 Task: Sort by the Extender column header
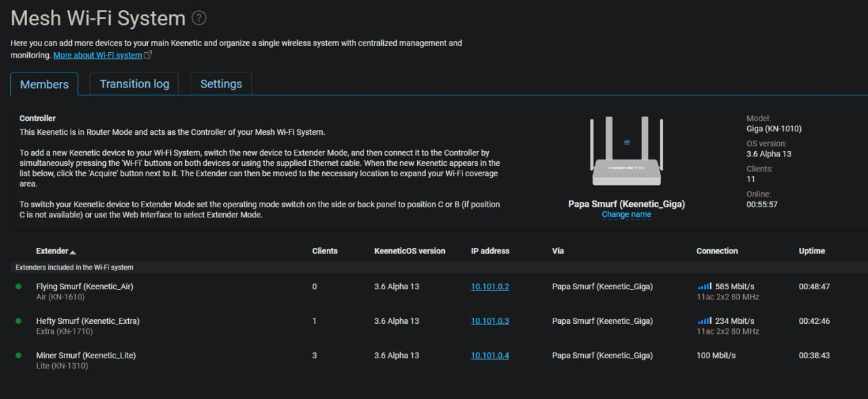[52, 251]
